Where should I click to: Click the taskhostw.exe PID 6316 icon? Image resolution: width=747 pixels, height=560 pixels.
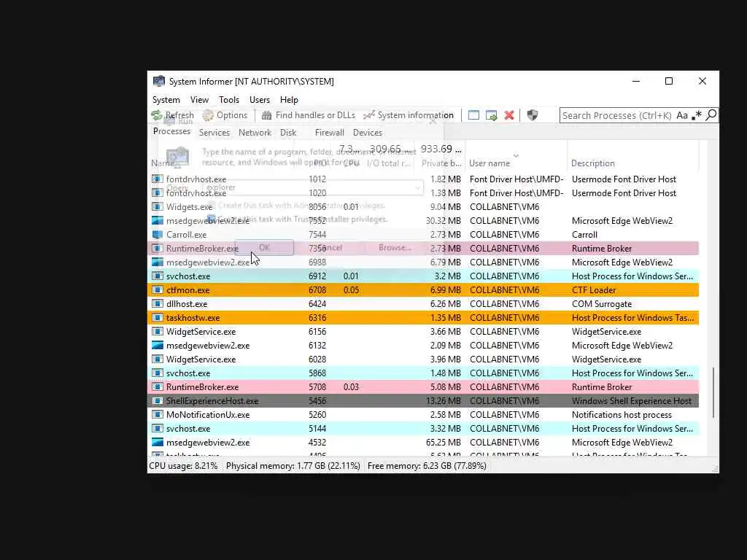pos(158,317)
